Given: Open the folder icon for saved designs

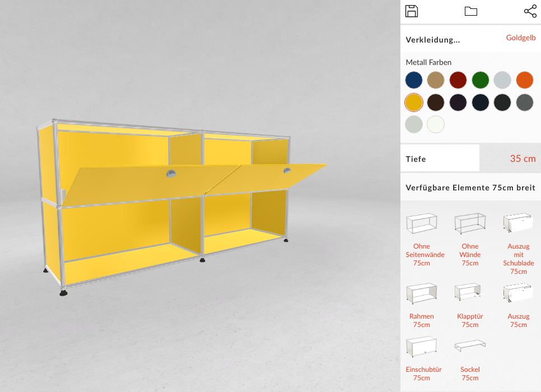Looking at the screenshot, I should [470, 11].
